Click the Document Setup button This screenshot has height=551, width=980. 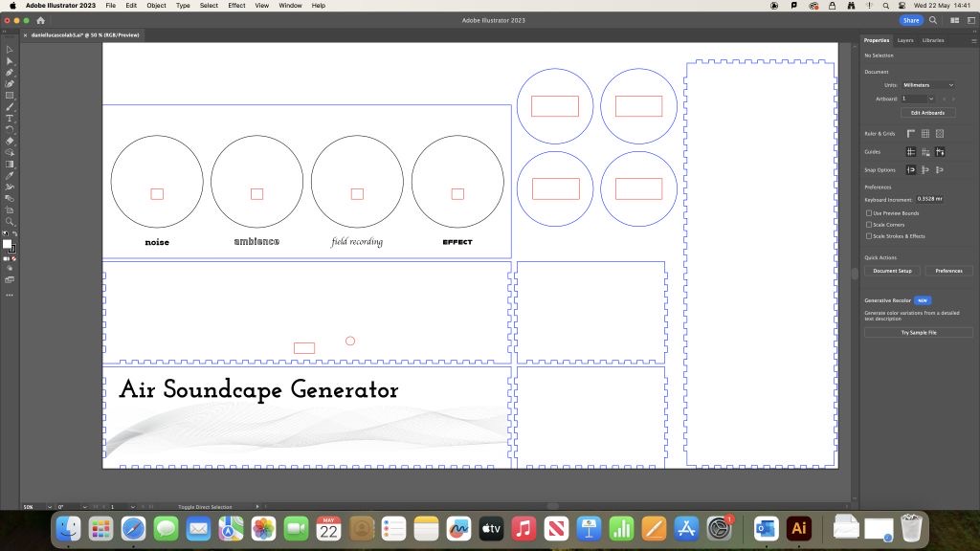point(892,271)
